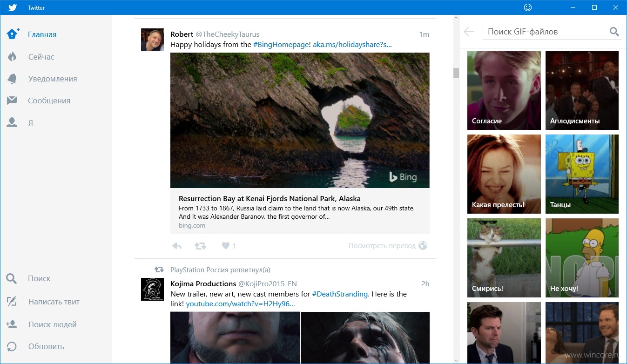The height and width of the screenshot is (364, 627).
Task: Open the Resurrection Bay Bing image
Action: (x=300, y=120)
